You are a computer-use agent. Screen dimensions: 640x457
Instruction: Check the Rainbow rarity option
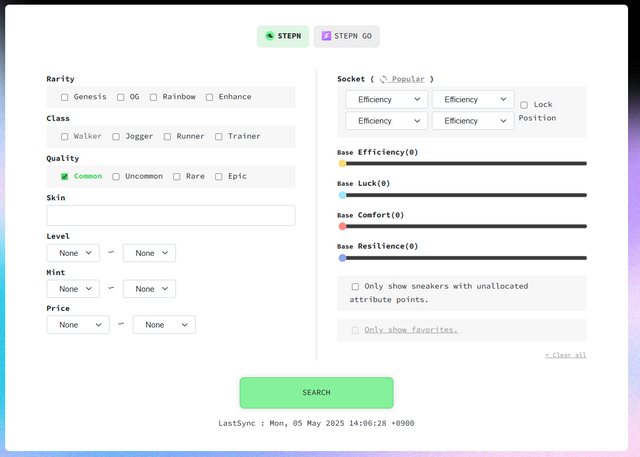(153, 97)
